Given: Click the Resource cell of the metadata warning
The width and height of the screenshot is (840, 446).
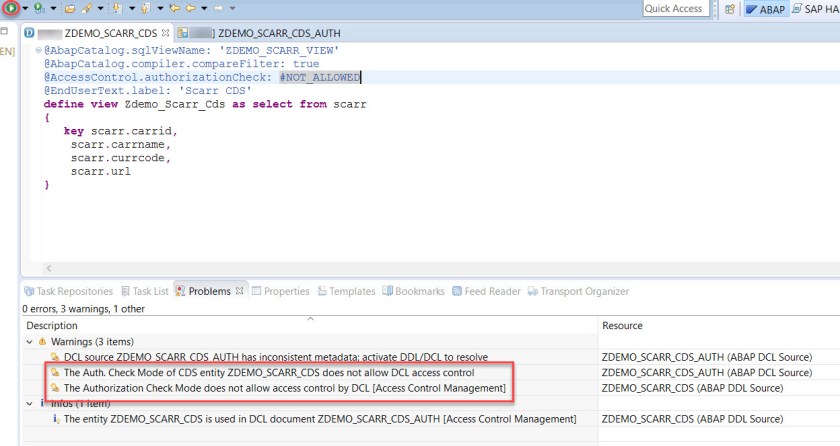Looking at the screenshot, I should (707, 357).
